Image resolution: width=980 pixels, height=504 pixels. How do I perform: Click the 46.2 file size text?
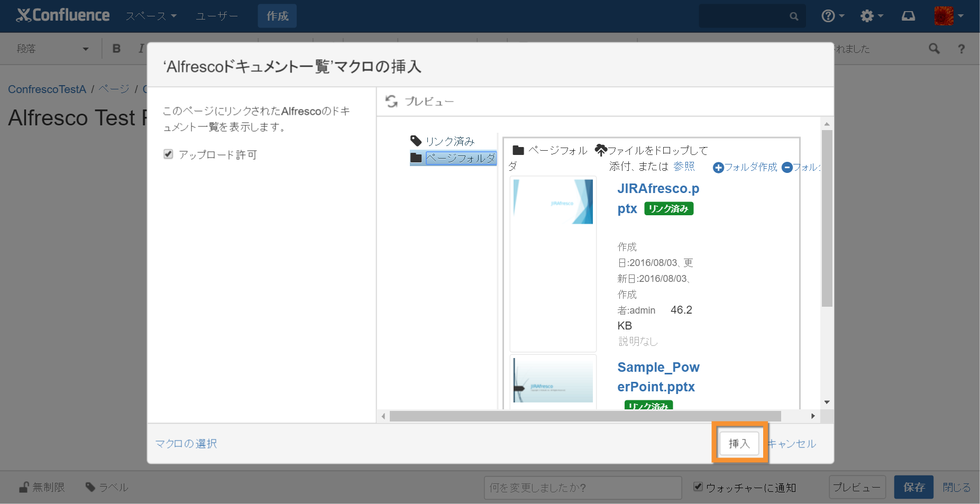[681, 310]
